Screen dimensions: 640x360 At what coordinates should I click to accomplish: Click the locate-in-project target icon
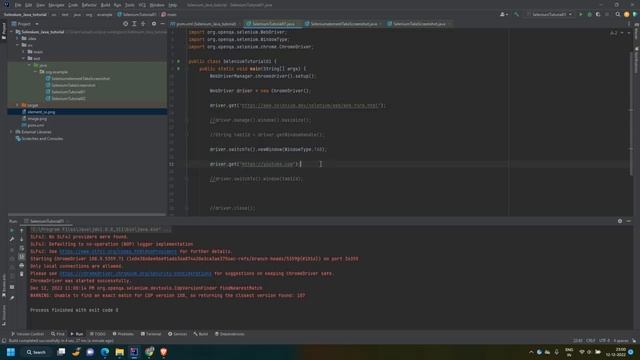125,24
